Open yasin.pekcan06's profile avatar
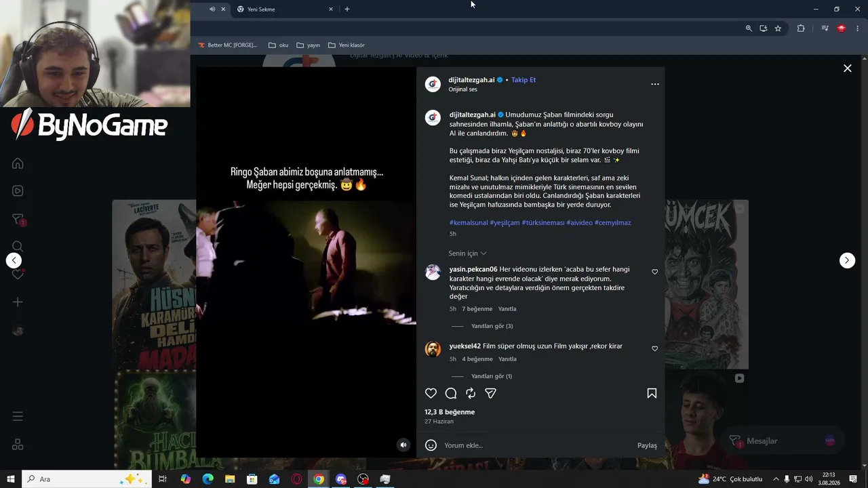This screenshot has height=488, width=868. click(433, 272)
